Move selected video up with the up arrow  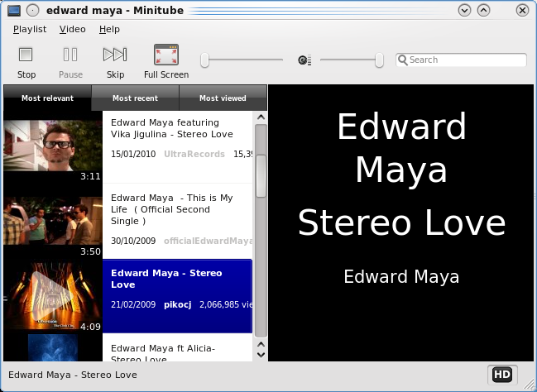coord(261,344)
